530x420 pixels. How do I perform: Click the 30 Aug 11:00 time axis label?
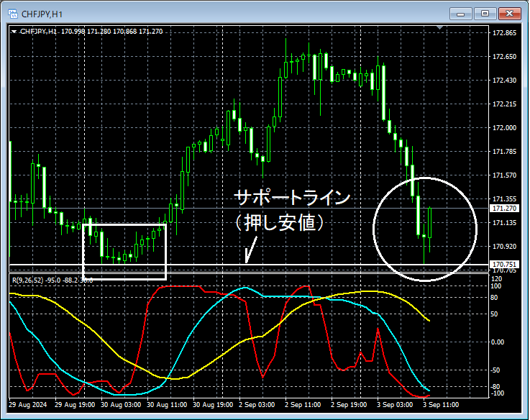(167, 405)
